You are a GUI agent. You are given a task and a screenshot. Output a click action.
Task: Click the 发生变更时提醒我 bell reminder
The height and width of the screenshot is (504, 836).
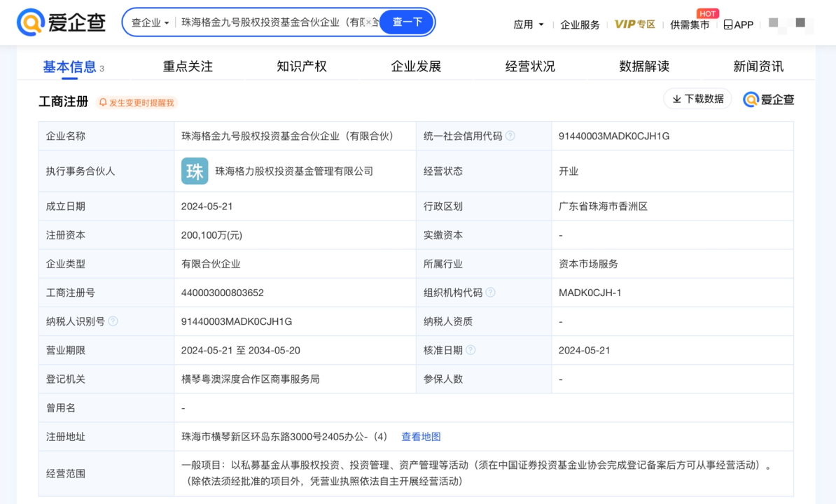click(137, 102)
